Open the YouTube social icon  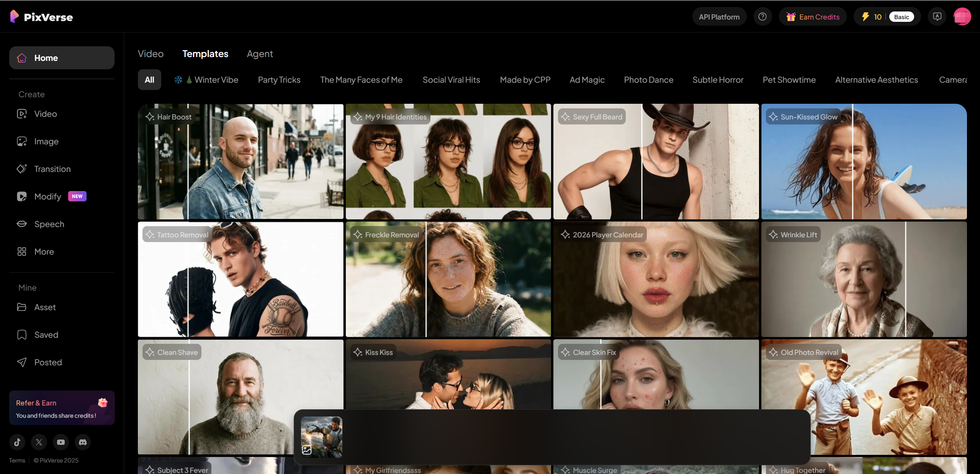61,442
